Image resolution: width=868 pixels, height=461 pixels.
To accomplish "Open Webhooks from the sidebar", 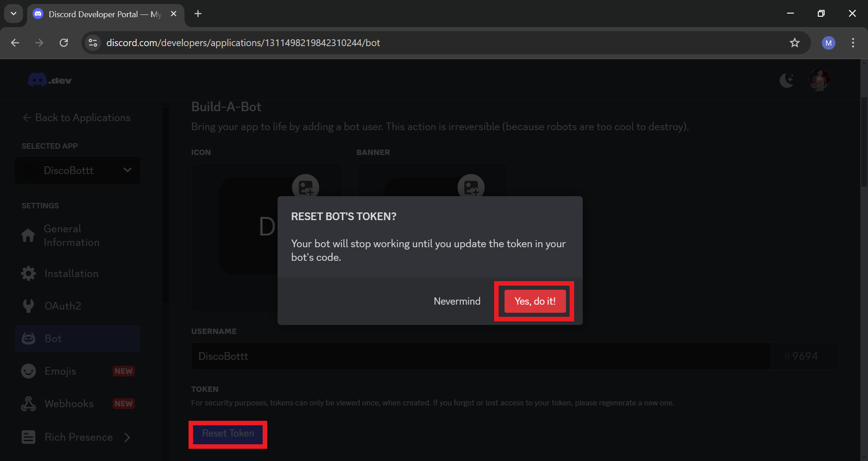I will (69, 403).
